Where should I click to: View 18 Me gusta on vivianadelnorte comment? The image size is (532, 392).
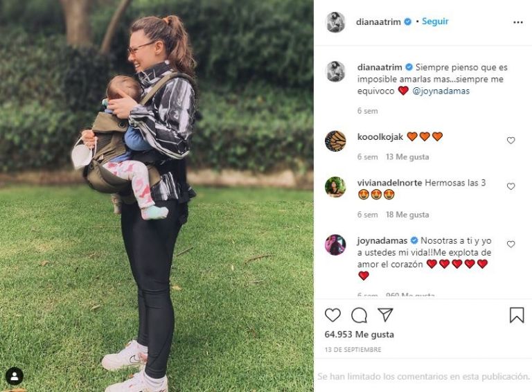(x=407, y=215)
